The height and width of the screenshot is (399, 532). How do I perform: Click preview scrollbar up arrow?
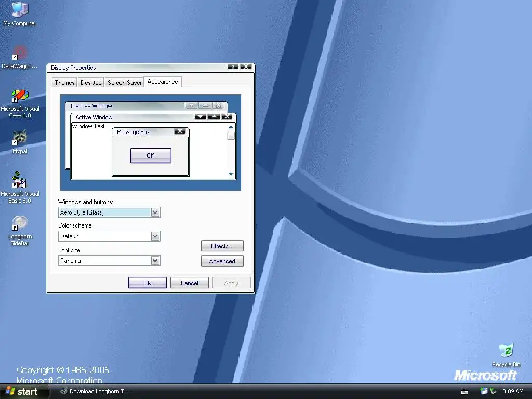(231, 127)
